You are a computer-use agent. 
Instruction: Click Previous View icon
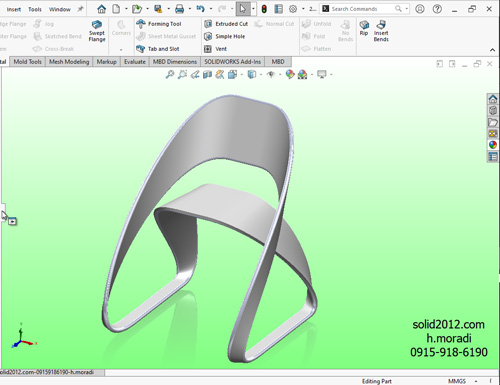point(195,74)
